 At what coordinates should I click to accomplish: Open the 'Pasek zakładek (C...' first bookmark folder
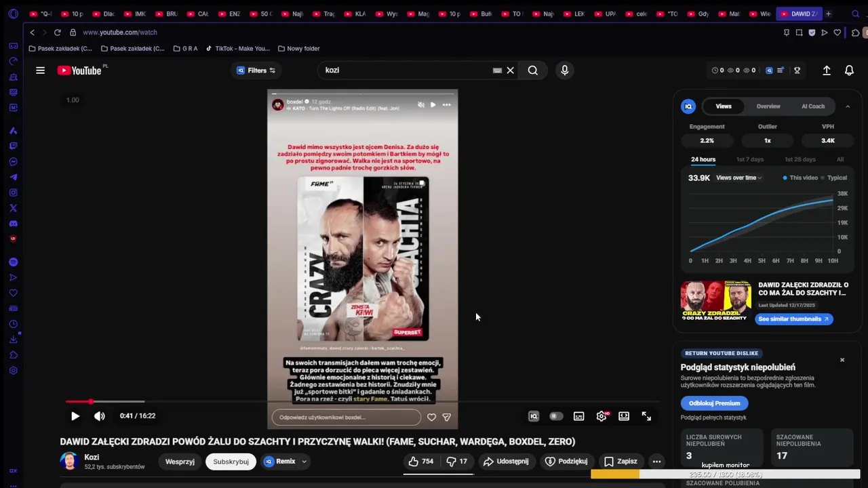coord(60,49)
